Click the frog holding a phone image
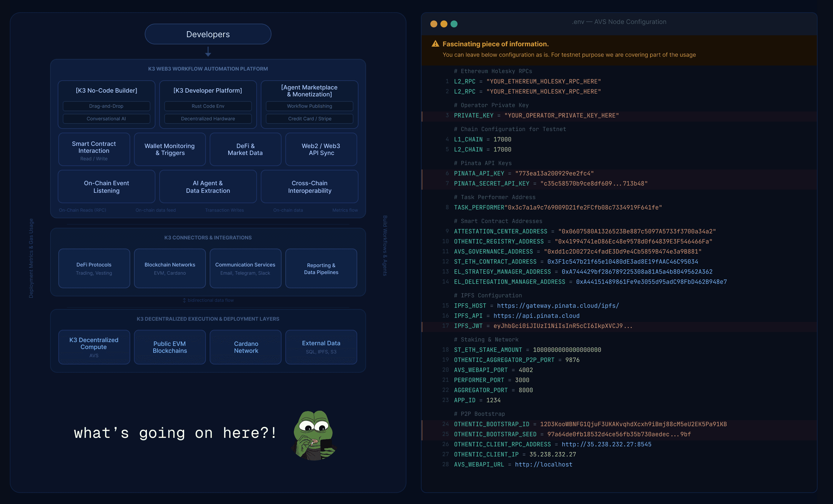This screenshot has width=833, height=504. [x=314, y=435]
